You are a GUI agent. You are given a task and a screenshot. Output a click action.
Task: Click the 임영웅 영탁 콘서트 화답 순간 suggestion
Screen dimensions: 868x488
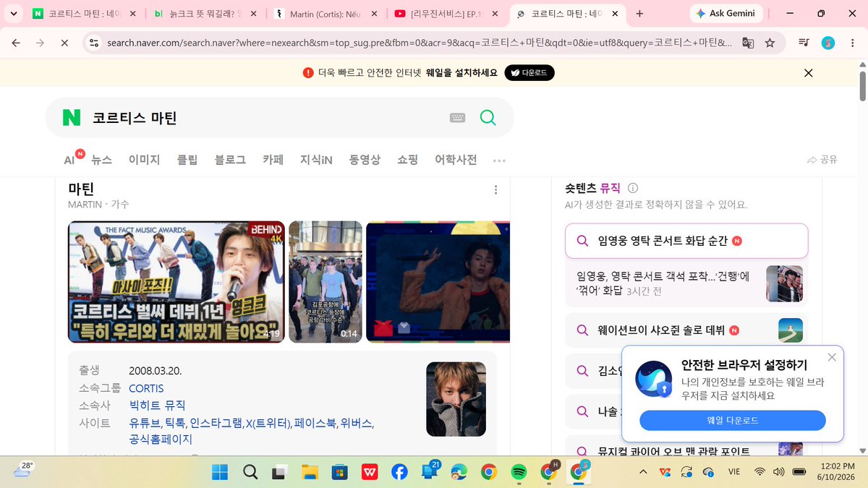[686, 241]
